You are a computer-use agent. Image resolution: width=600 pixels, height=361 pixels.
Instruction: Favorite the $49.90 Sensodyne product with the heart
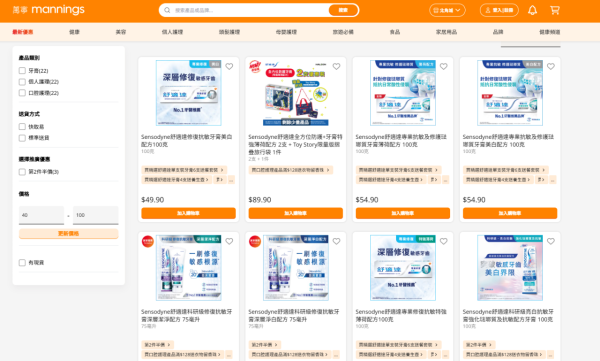[x=229, y=66]
